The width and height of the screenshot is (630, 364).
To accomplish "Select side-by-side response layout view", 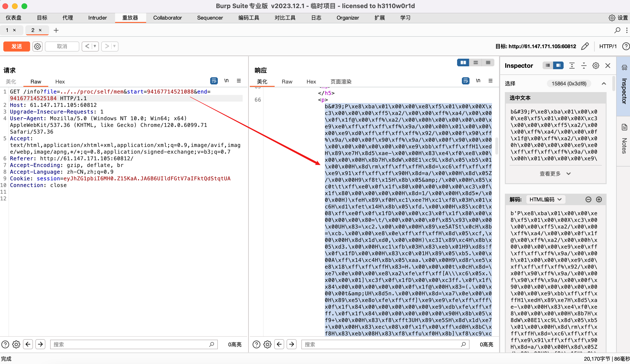I will click(x=463, y=62).
